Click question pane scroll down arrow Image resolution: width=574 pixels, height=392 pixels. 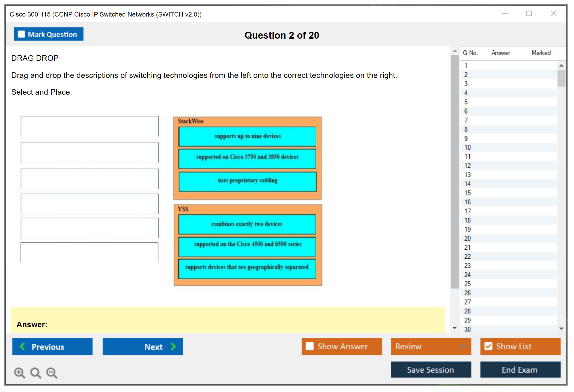pos(455,328)
